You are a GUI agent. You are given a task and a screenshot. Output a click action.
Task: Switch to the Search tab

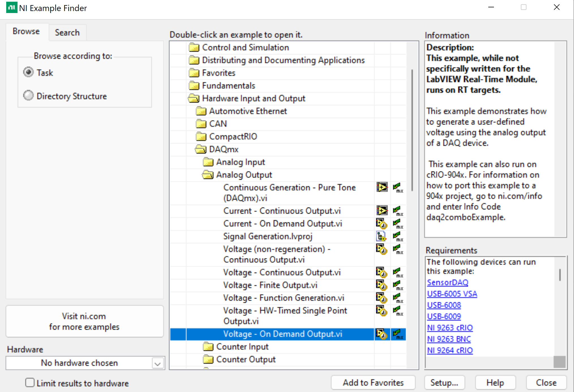coord(67,33)
